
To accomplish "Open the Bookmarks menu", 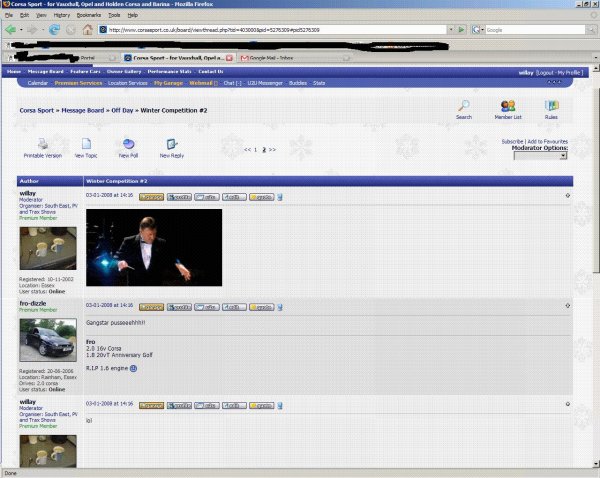I will coord(89,16).
